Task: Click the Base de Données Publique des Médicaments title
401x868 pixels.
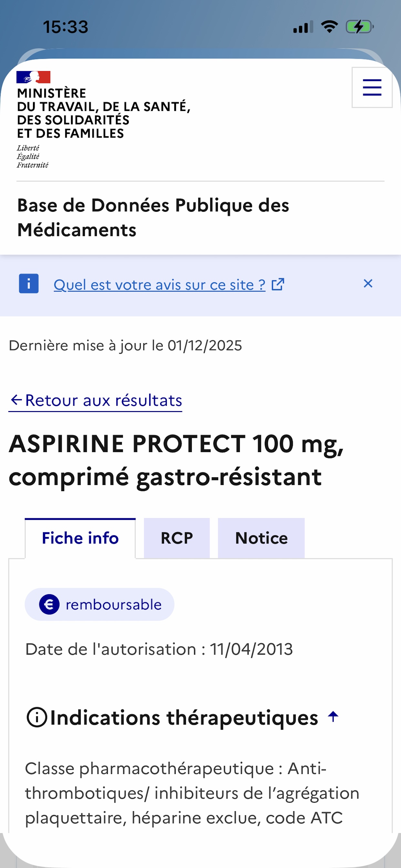Action: (153, 217)
